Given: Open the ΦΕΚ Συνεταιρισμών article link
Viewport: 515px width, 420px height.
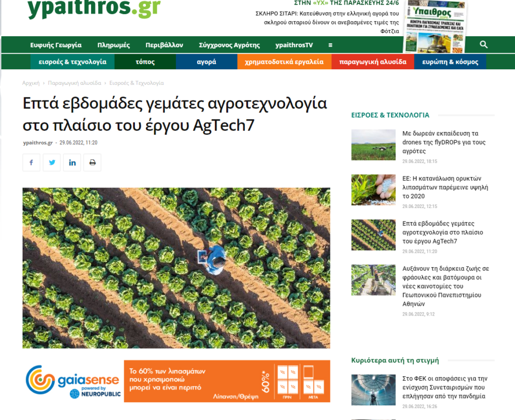Looking at the screenshot, I should (x=445, y=387).
